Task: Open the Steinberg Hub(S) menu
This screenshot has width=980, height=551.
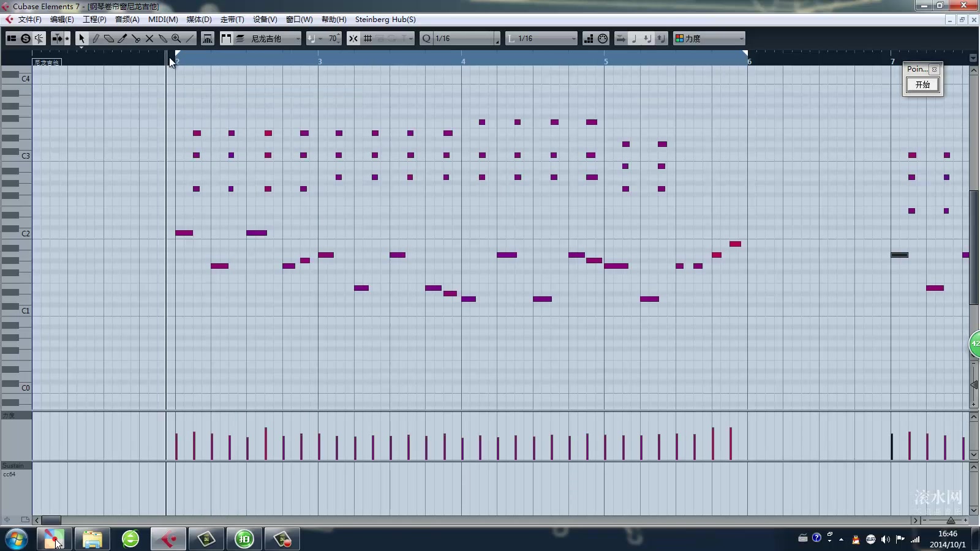Action: tap(385, 20)
